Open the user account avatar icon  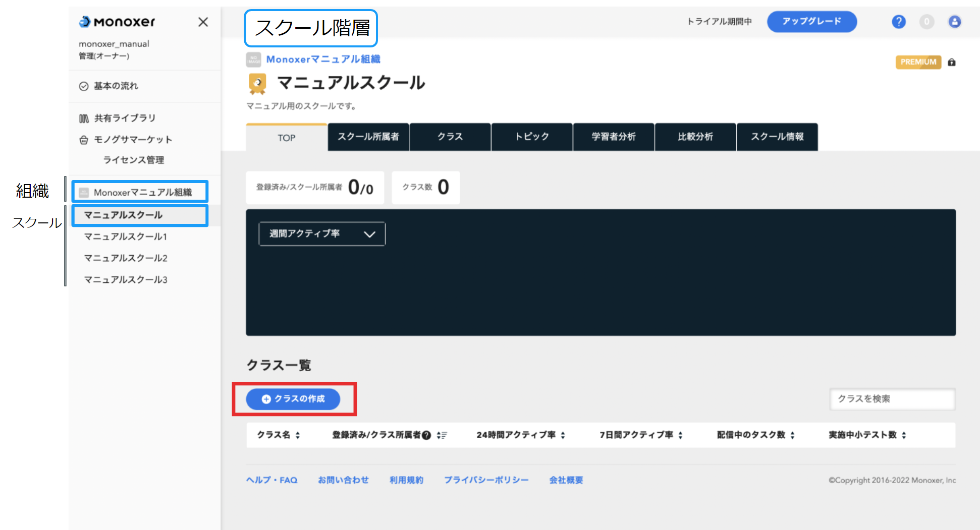click(x=954, y=22)
